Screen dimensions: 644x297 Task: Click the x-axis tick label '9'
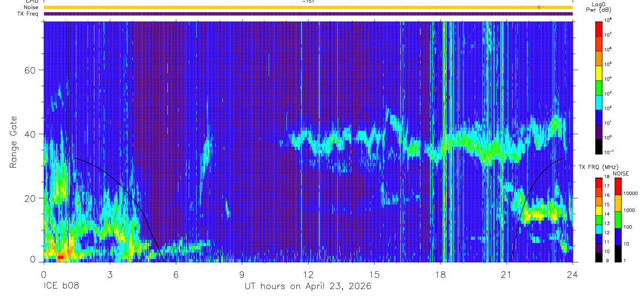pyautogui.click(x=242, y=274)
